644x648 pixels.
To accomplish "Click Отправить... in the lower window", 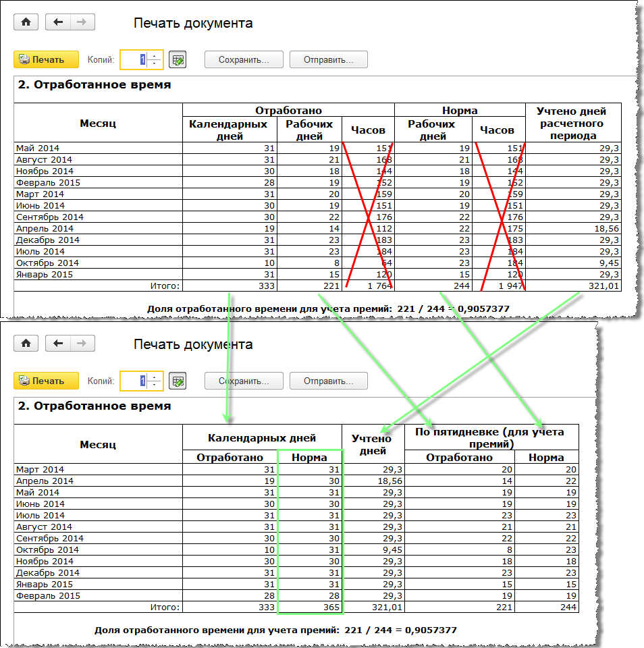I will tap(329, 381).
